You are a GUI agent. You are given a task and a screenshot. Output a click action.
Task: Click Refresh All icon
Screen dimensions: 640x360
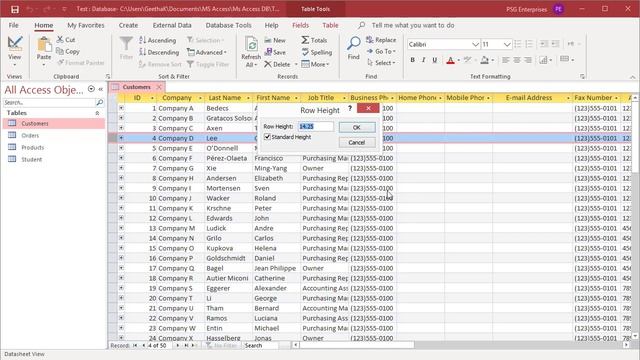pyautogui.click(x=251, y=45)
